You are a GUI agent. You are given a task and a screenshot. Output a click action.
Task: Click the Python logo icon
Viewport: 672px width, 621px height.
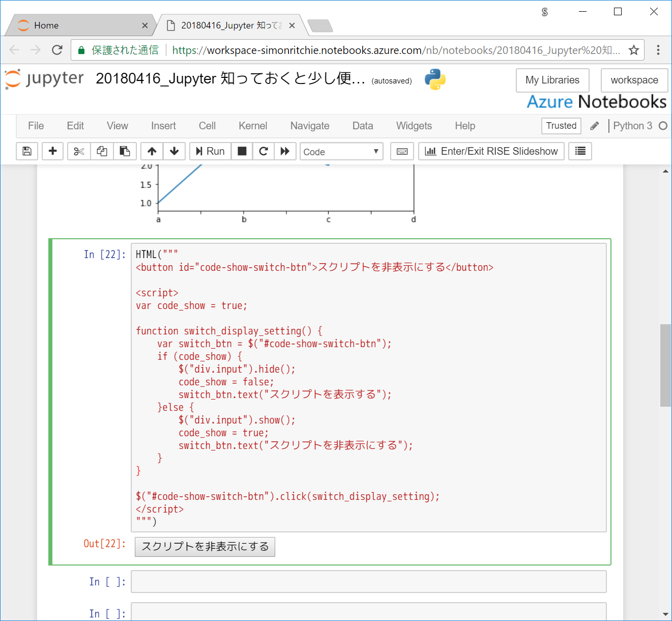pyautogui.click(x=435, y=79)
